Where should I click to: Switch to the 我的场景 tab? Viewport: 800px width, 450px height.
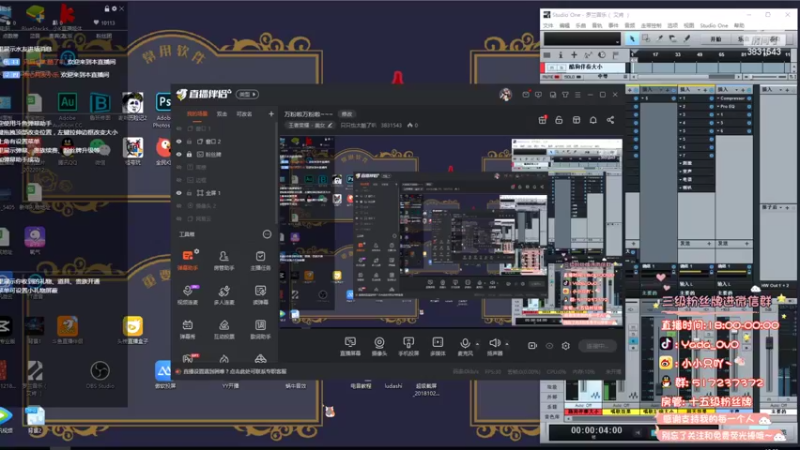[x=197, y=114]
